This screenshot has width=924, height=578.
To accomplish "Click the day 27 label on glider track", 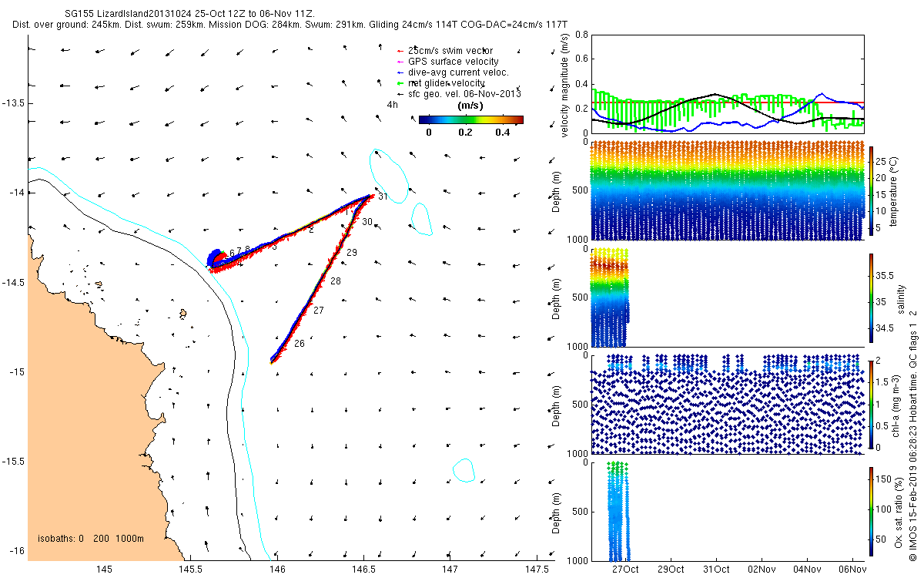I will pos(319,310).
